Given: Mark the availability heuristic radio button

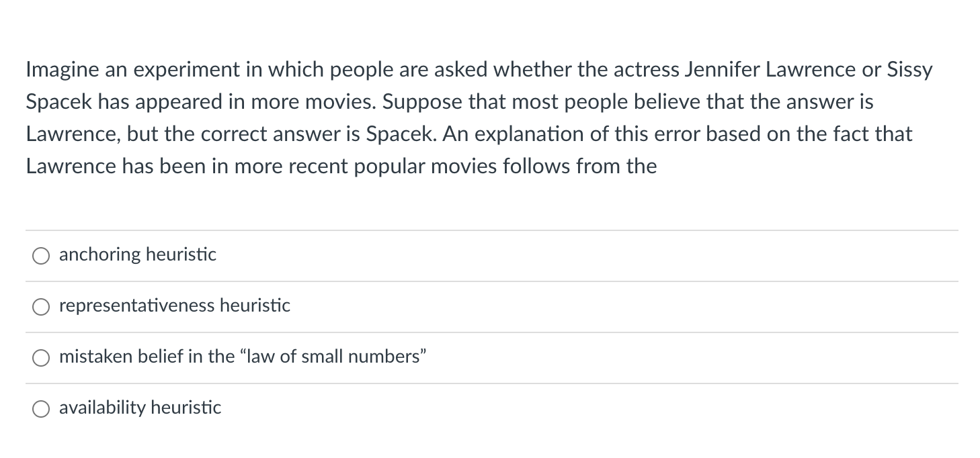Looking at the screenshot, I should [41, 409].
